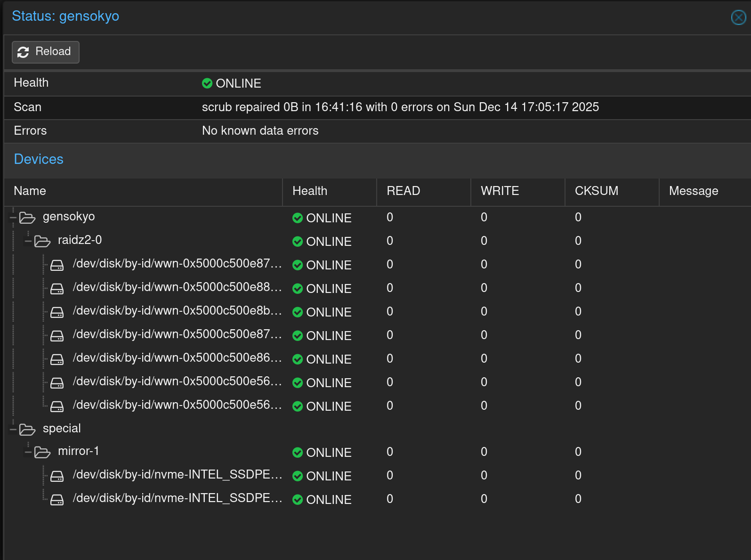
Task: Click the Health label in summary
Action: (31, 83)
